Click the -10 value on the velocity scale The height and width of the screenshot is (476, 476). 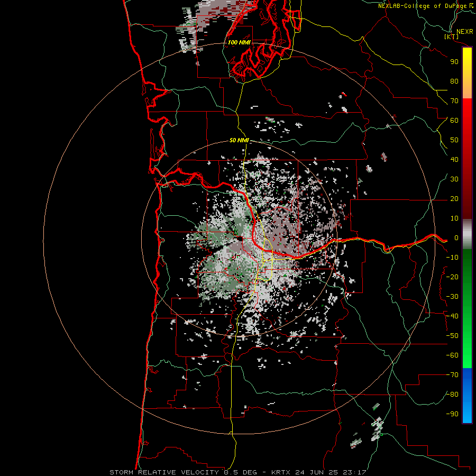(452, 258)
